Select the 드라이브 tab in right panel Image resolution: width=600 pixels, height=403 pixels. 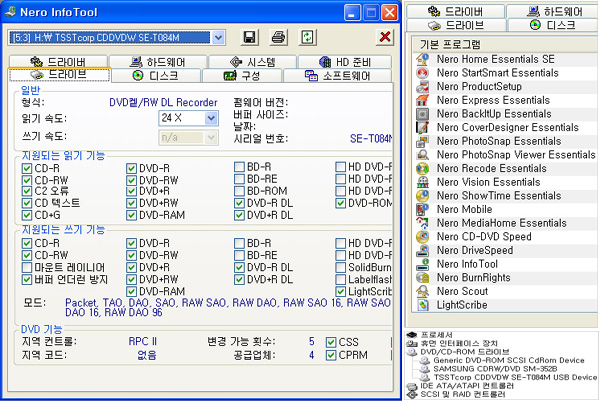(456, 25)
